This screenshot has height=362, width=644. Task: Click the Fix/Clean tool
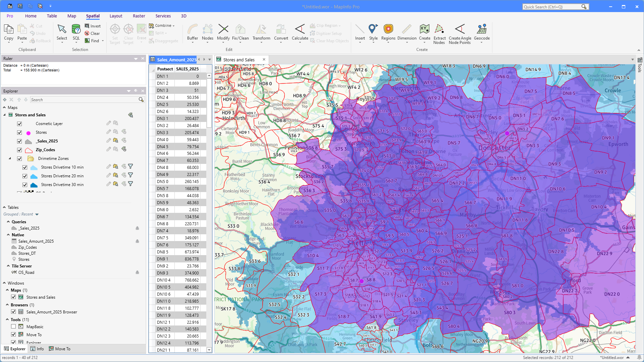tap(240, 32)
